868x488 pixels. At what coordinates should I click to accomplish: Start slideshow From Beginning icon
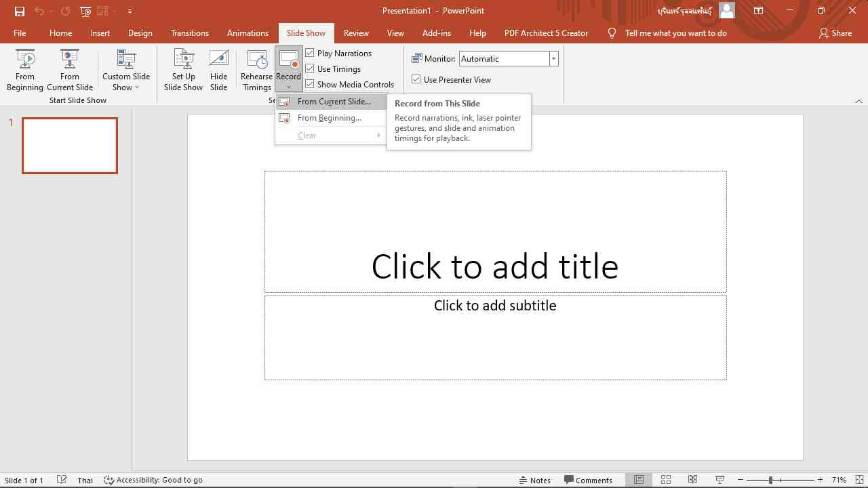[25, 60]
